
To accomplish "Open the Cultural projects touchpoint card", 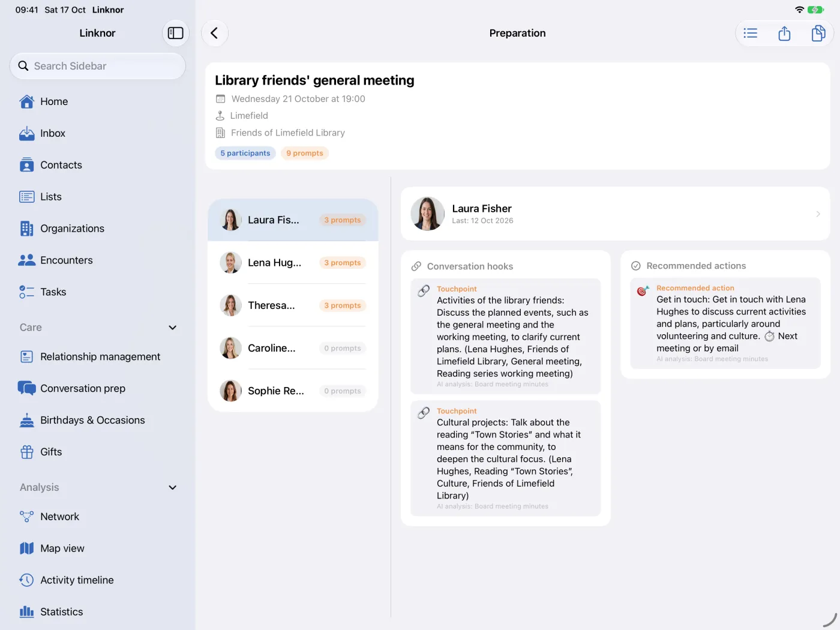I will pyautogui.click(x=506, y=458).
